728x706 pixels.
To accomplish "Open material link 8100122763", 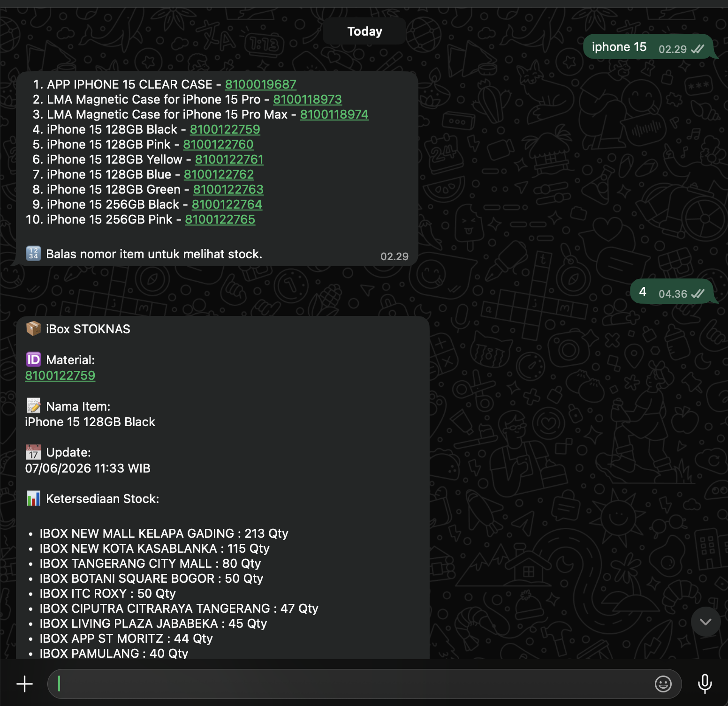I will point(228,189).
